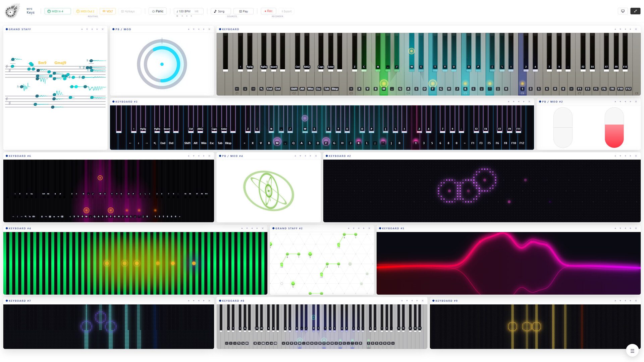Close the PB / MOD #2 panel
This screenshot has height=362, width=644.
636,102
